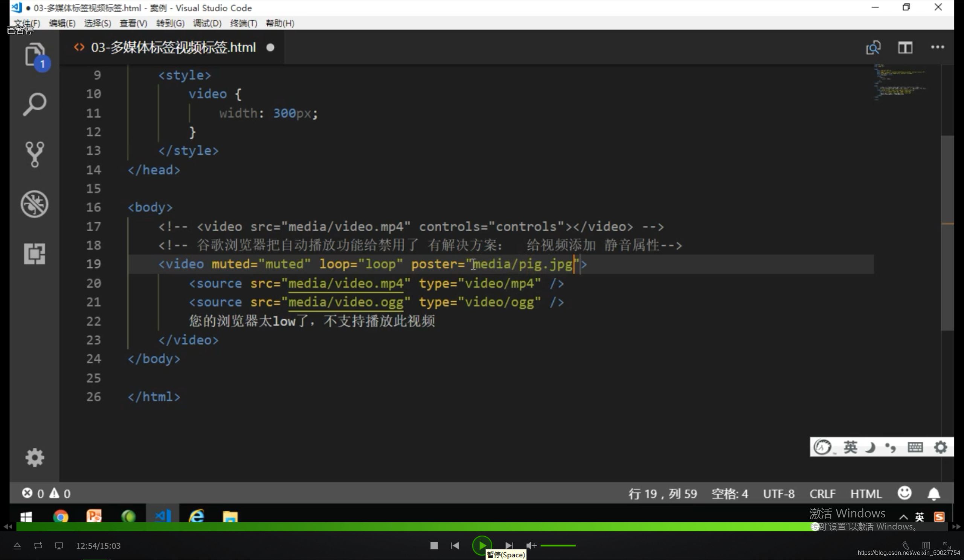Click the fast-forward arrows right of progress bar
Image resolution: width=964 pixels, height=560 pixels.
[x=956, y=527]
